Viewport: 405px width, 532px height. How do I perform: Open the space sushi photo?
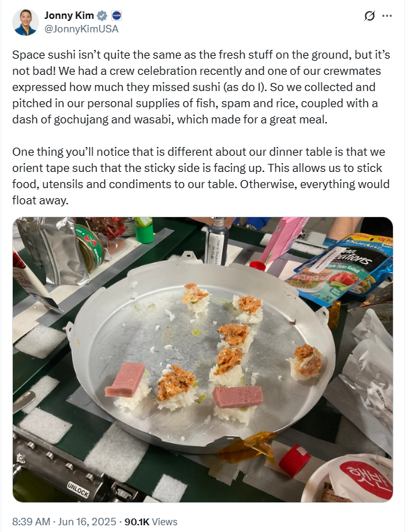click(202, 359)
